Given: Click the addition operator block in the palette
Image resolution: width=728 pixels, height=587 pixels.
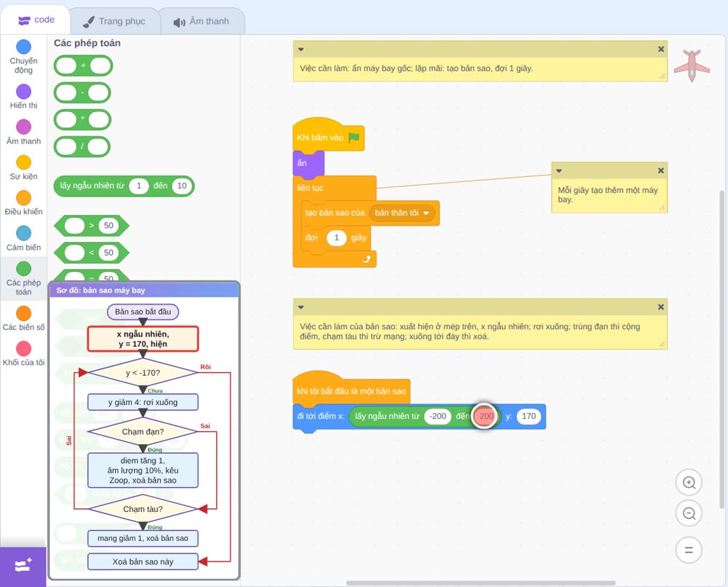Looking at the screenshot, I should point(83,66).
